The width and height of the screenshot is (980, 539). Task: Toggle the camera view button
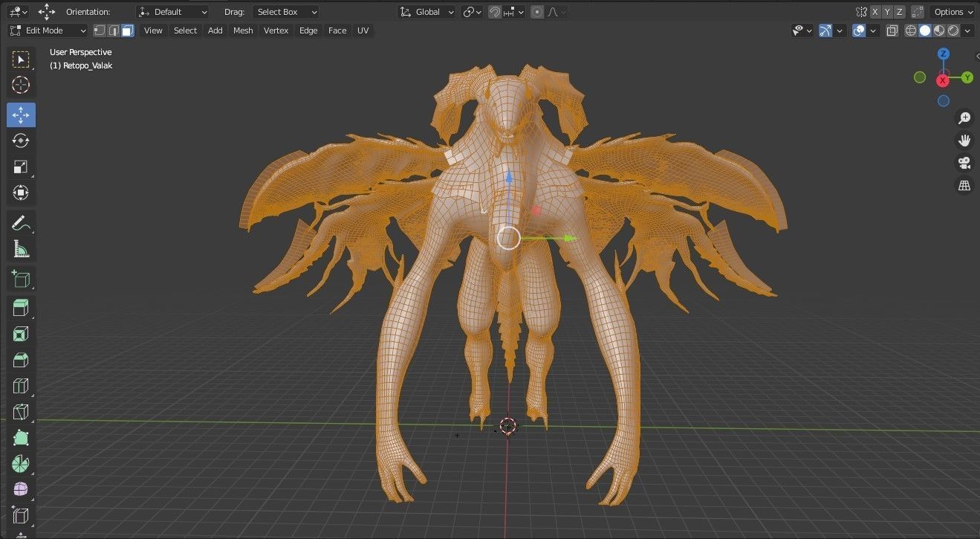point(964,163)
